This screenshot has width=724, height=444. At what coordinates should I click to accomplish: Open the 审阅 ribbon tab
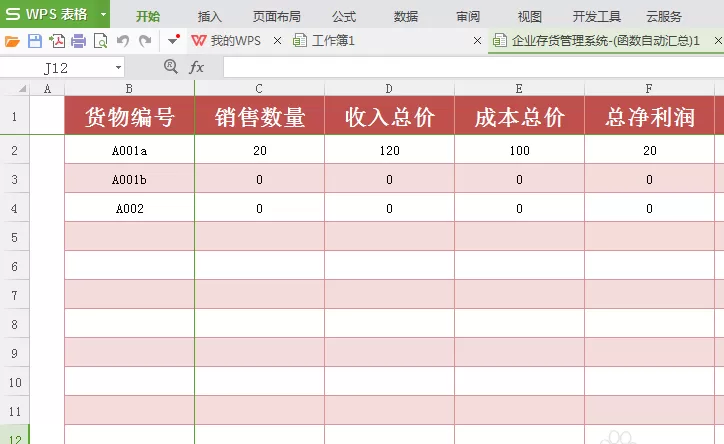tap(468, 17)
